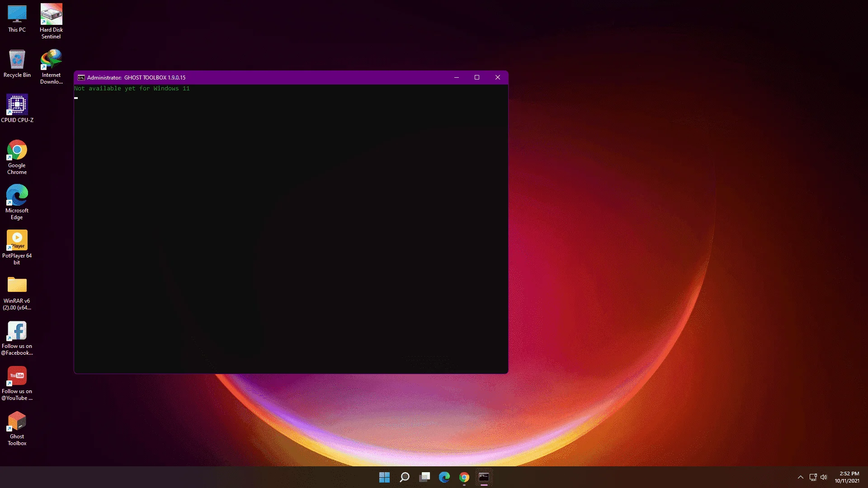Select Follow us on Facebook shortcut
This screenshot has width=868, height=488.
tap(17, 338)
